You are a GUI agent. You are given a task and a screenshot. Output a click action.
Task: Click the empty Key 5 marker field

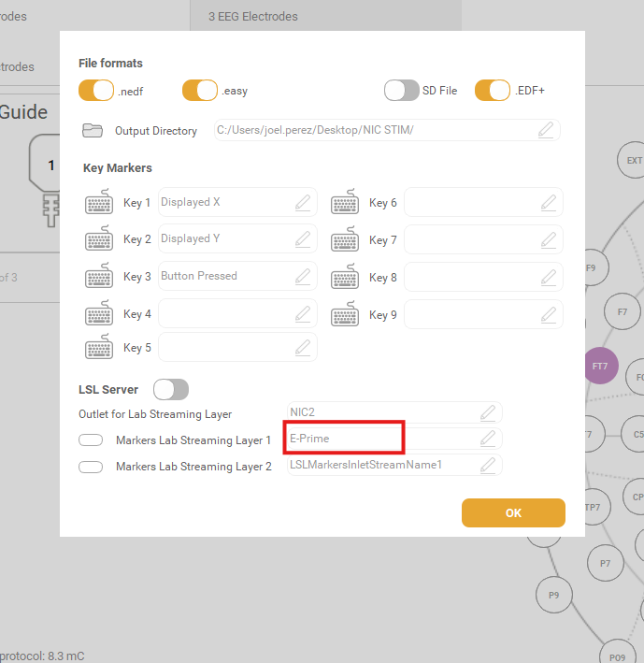(x=237, y=347)
